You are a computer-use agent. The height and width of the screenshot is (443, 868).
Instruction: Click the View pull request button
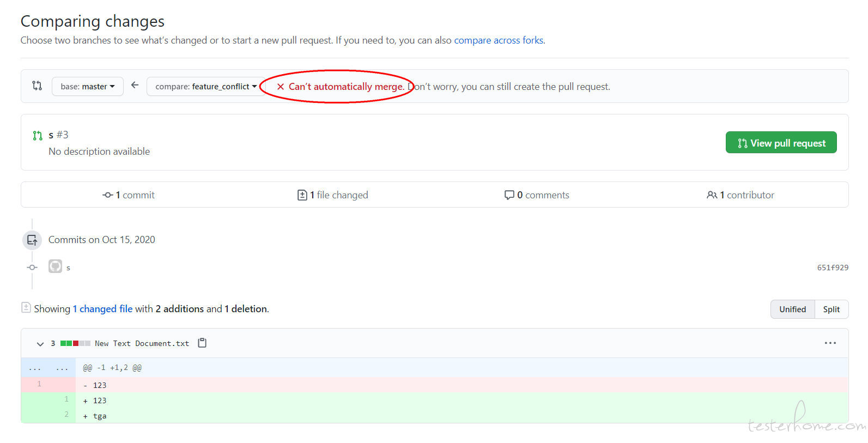pos(781,142)
